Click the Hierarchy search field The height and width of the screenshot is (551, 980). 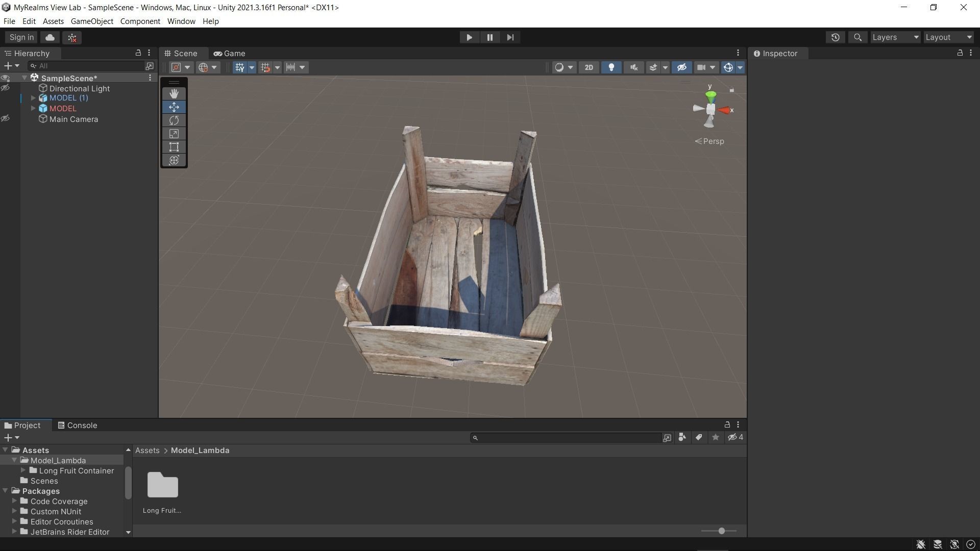pyautogui.click(x=87, y=66)
